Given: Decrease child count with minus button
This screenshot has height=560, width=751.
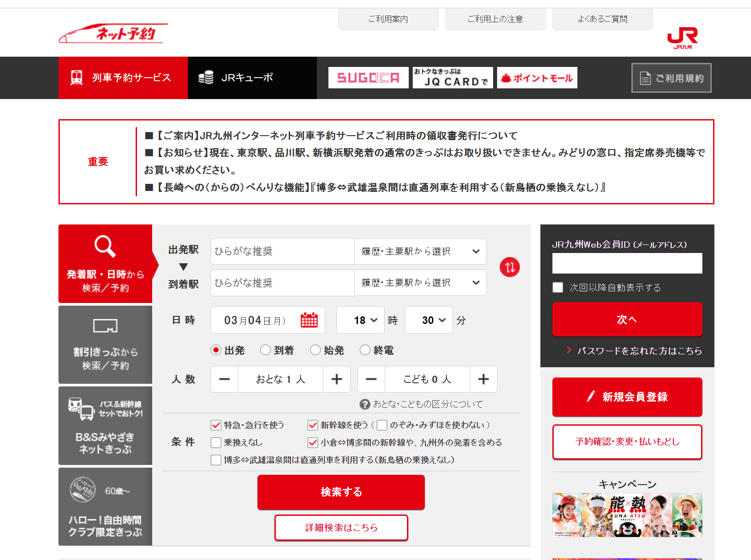Looking at the screenshot, I should [371, 379].
